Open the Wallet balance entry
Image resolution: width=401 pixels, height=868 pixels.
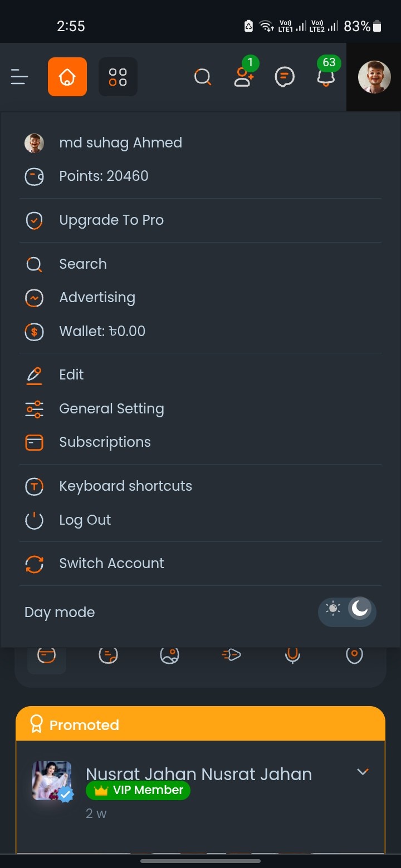click(x=102, y=332)
